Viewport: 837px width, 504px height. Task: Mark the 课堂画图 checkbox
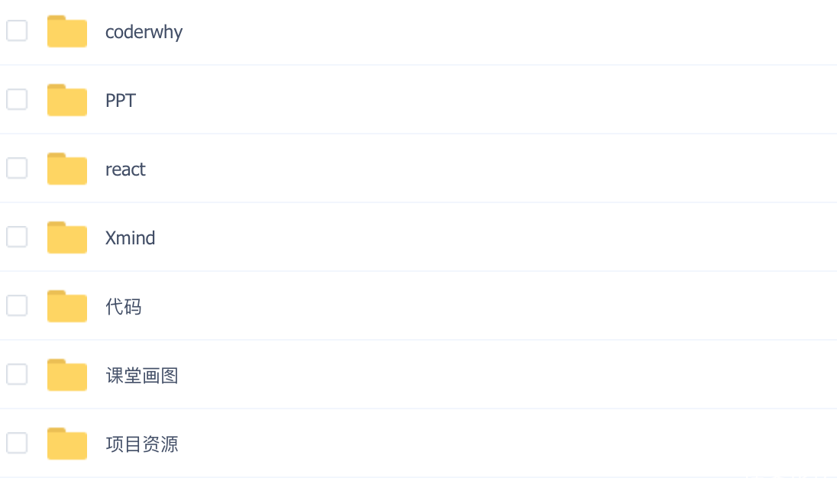[17, 374]
